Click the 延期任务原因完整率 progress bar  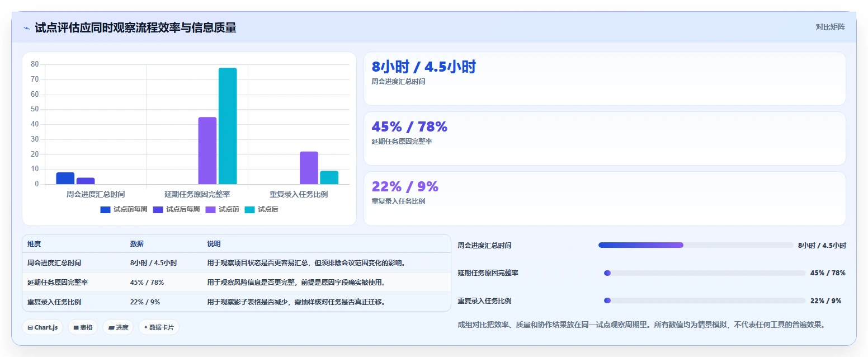pyautogui.click(x=705, y=273)
